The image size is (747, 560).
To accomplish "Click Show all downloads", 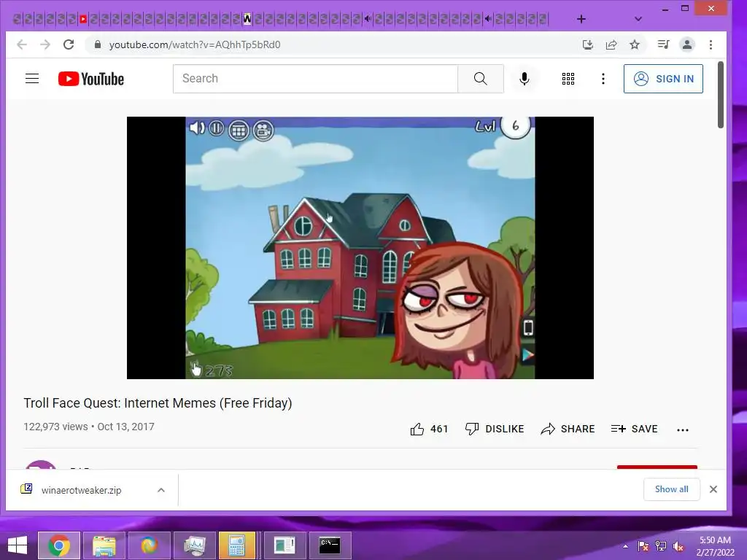I will tap(671, 489).
